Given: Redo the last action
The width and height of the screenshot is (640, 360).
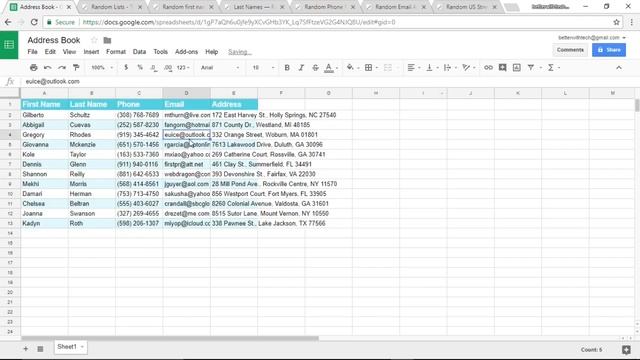Looking at the screenshot, I should coord(62,68).
